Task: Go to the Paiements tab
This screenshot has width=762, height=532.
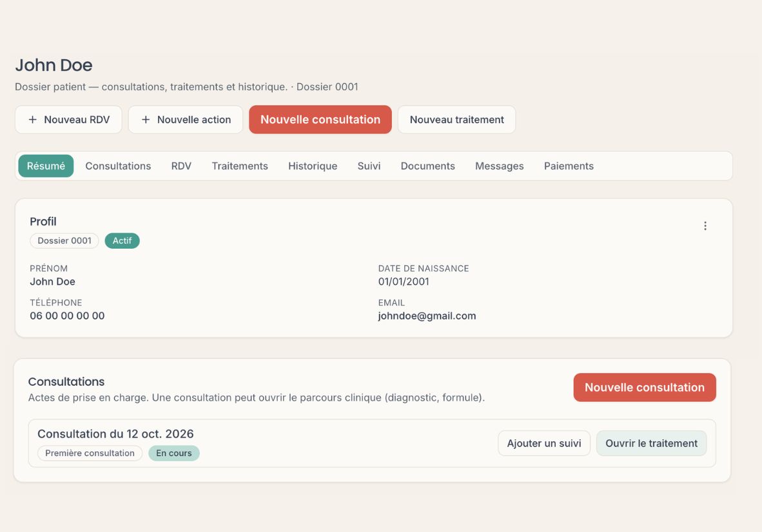Action: pyautogui.click(x=569, y=166)
